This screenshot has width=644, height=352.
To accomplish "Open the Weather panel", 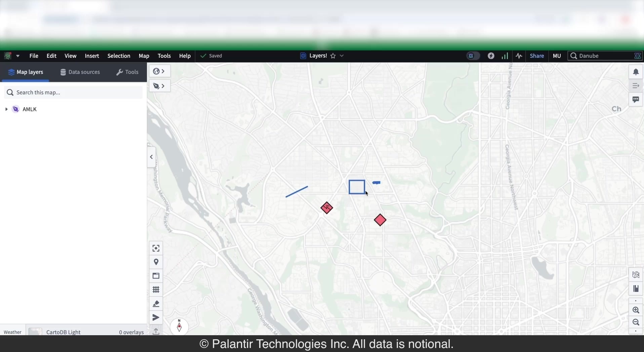I will pos(13,332).
